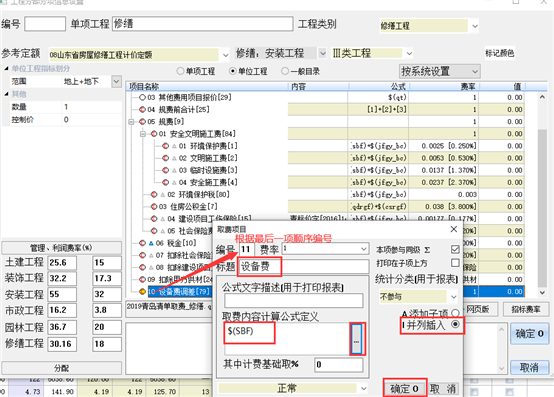
Task: Collapse the 单位工程指标划分 section
Action: [6, 69]
